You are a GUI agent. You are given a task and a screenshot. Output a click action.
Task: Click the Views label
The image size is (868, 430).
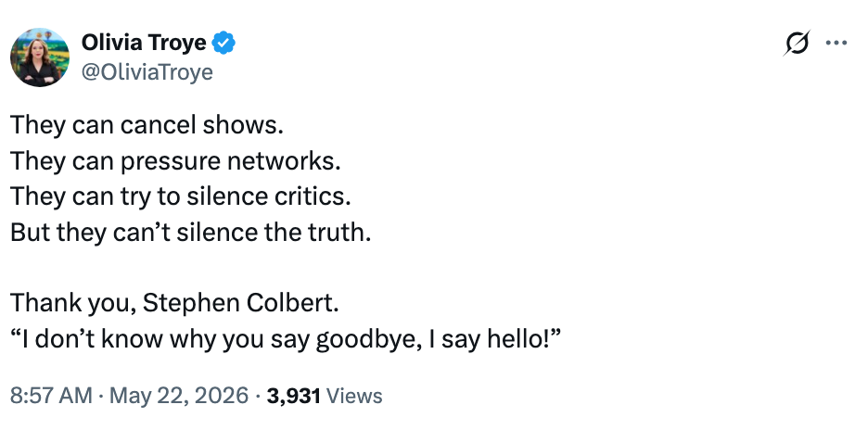354,397
